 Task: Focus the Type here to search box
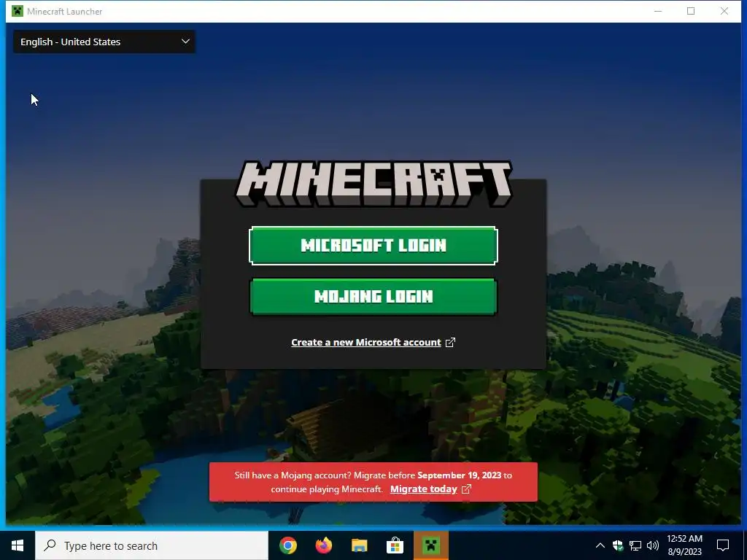point(152,545)
